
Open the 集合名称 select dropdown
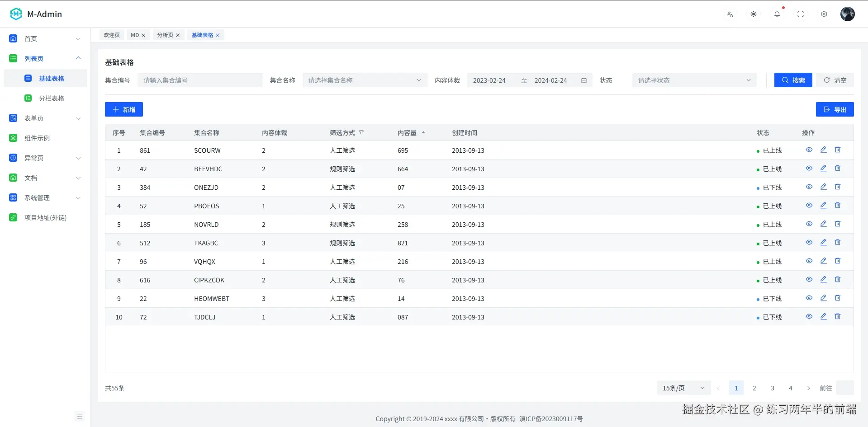[x=365, y=80]
